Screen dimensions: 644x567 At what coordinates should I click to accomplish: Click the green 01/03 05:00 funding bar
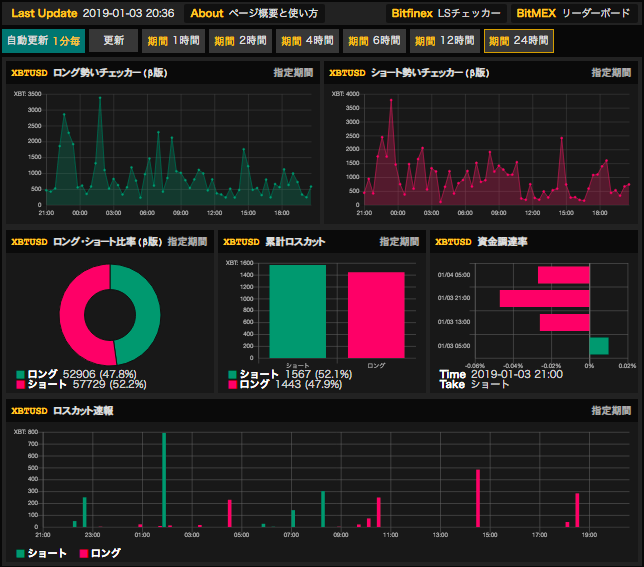pos(599,346)
